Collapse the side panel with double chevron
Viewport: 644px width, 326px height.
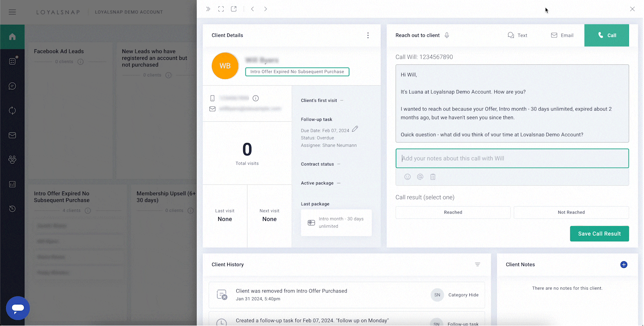point(208,9)
